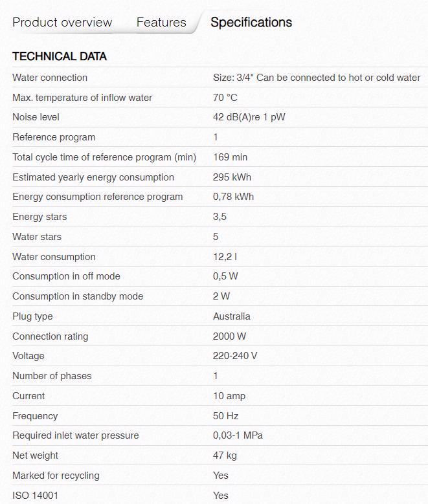Click the 220-240 V voltage value
The width and height of the screenshot is (428, 504).
tap(235, 356)
